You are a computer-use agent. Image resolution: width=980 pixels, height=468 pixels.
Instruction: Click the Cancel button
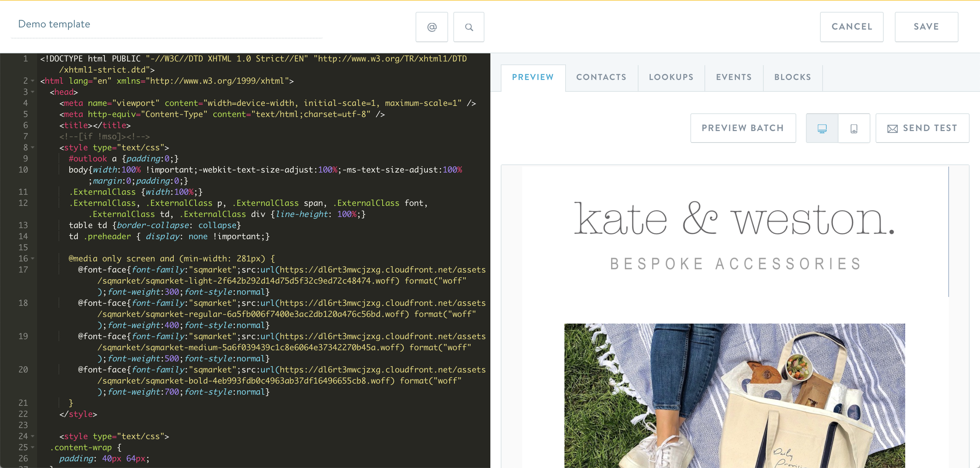pyautogui.click(x=851, y=27)
